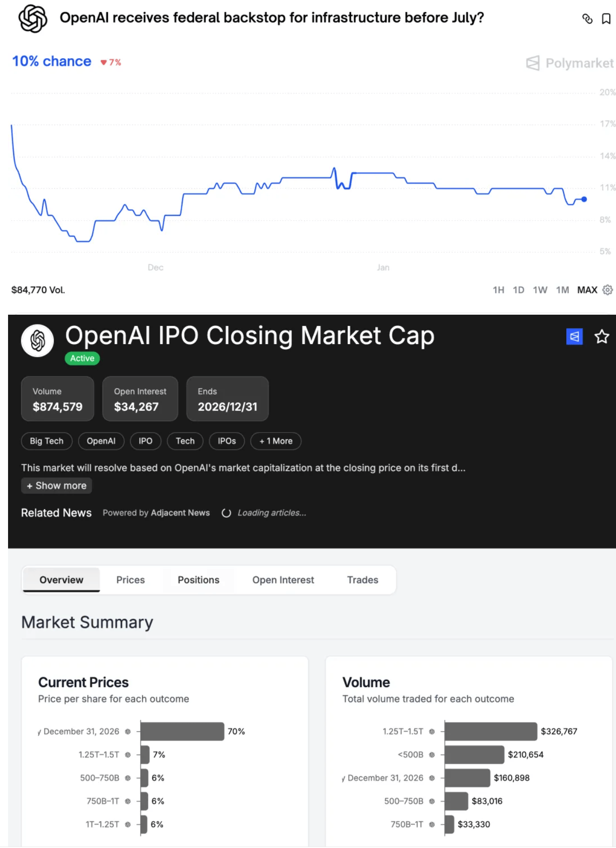616x848 pixels.
Task: Open the Adjacent News link
Action: tap(180, 513)
